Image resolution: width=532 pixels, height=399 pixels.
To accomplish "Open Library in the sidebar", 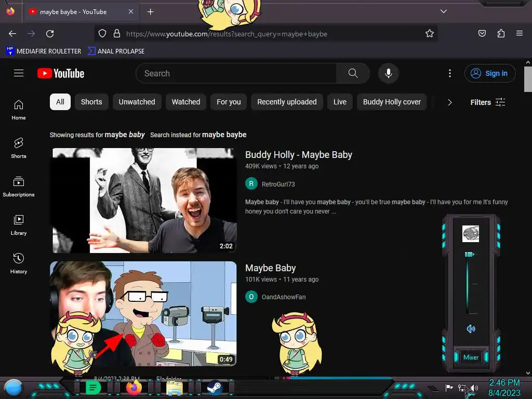I will 19,225.
